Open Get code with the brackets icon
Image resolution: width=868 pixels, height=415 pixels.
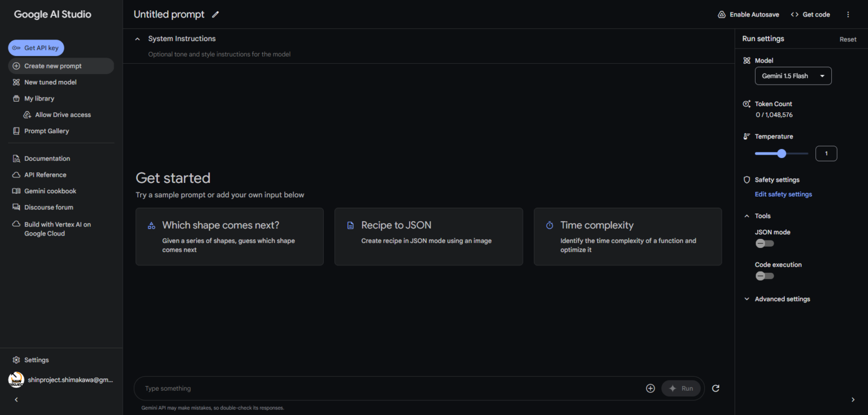pyautogui.click(x=795, y=15)
